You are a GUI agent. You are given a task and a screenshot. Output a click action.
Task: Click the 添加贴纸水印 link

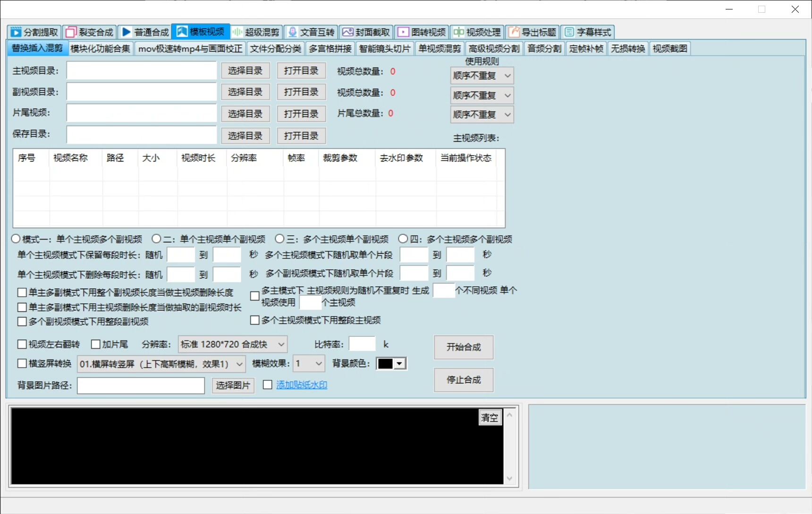click(x=301, y=385)
